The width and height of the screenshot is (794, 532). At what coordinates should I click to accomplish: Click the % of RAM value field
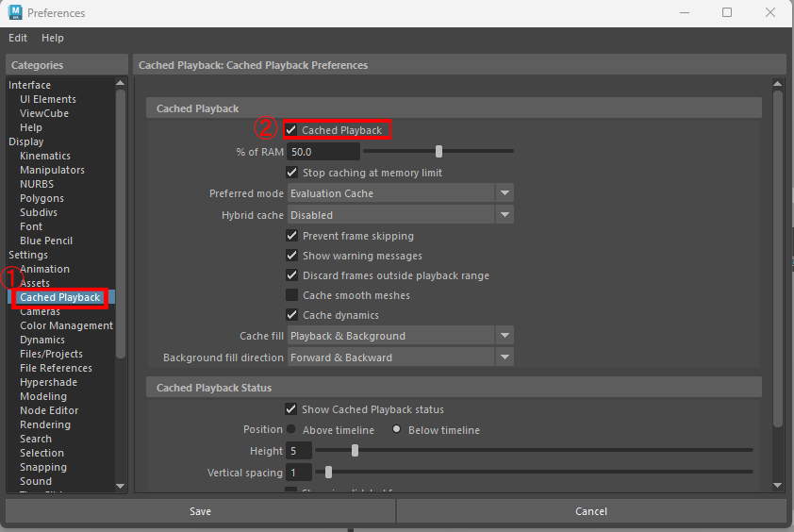pos(323,152)
